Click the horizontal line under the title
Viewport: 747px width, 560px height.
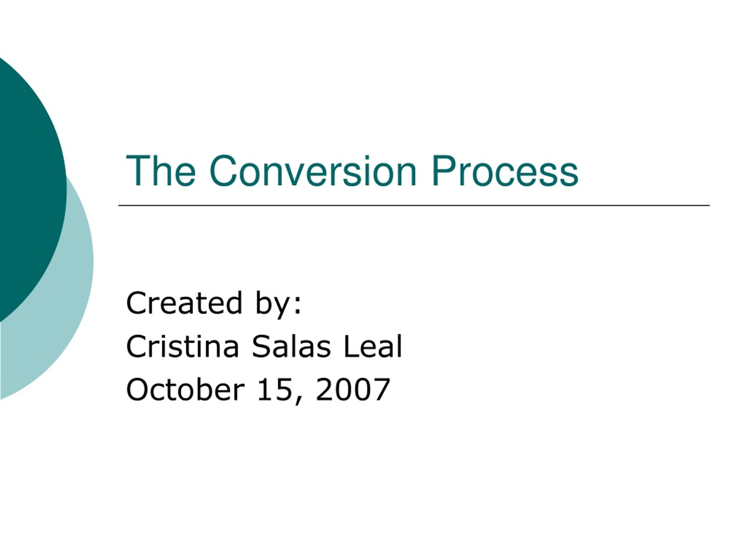pyautogui.click(x=414, y=205)
